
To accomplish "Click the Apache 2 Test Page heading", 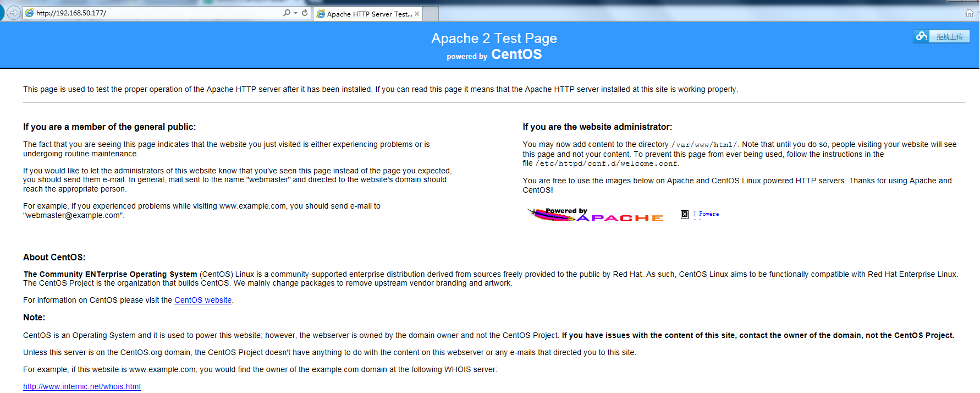I will pos(494,38).
